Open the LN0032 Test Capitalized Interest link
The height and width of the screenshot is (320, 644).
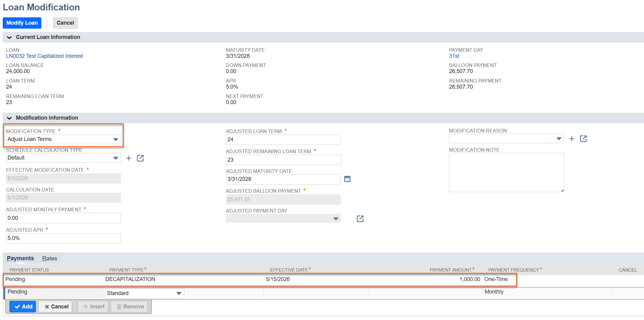coord(44,56)
